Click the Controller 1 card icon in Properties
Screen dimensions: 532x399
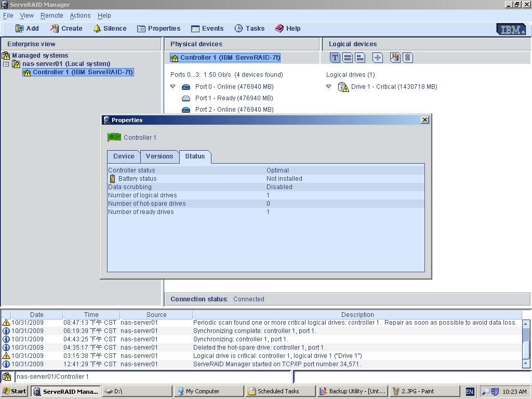(114, 137)
